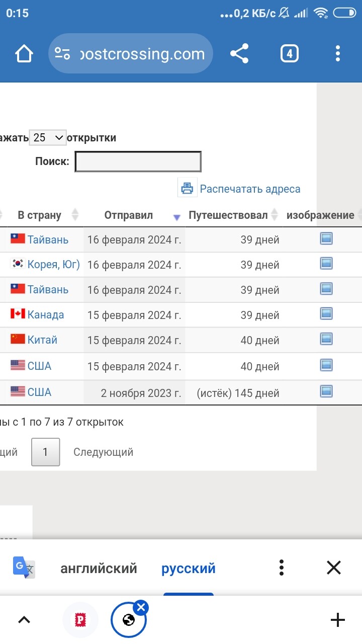
Task: Open the Китай country link
Action: point(42,340)
